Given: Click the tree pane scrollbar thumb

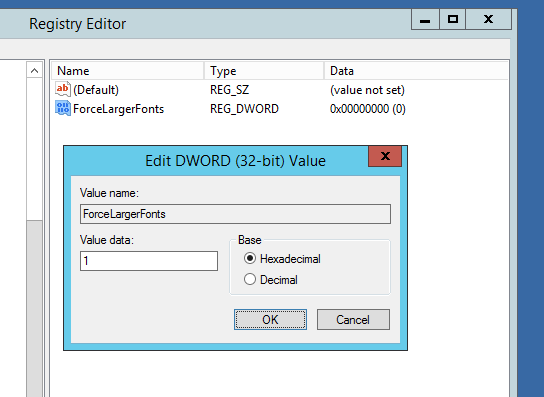Looking at the screenshot, I should coord(34,308).
